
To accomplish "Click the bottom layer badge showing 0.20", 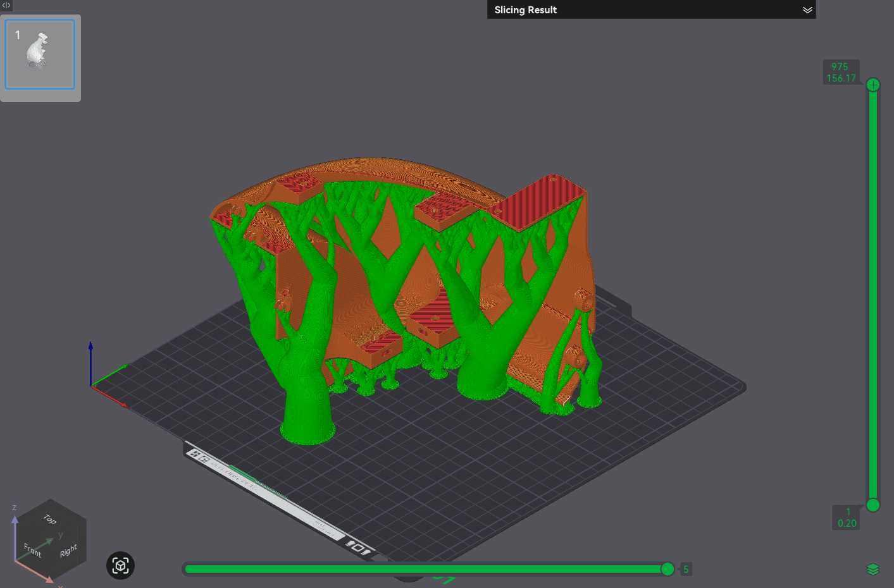I will click(x=846, y=517).
